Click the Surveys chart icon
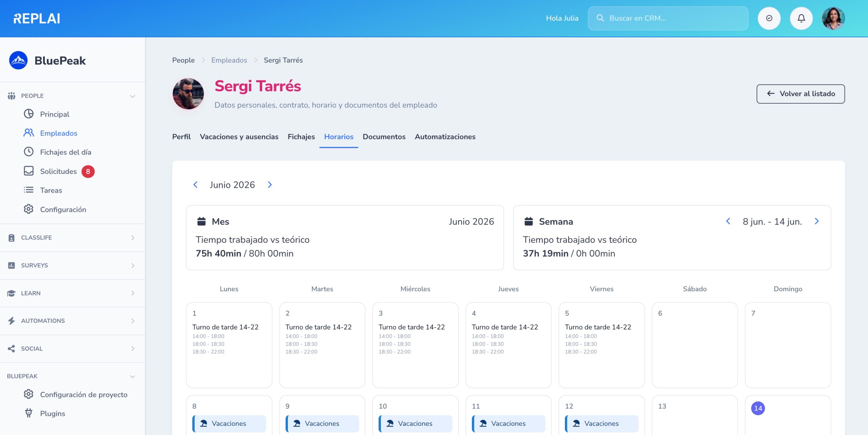The width and height of the screenshot is (868, 435). [12, 265]
